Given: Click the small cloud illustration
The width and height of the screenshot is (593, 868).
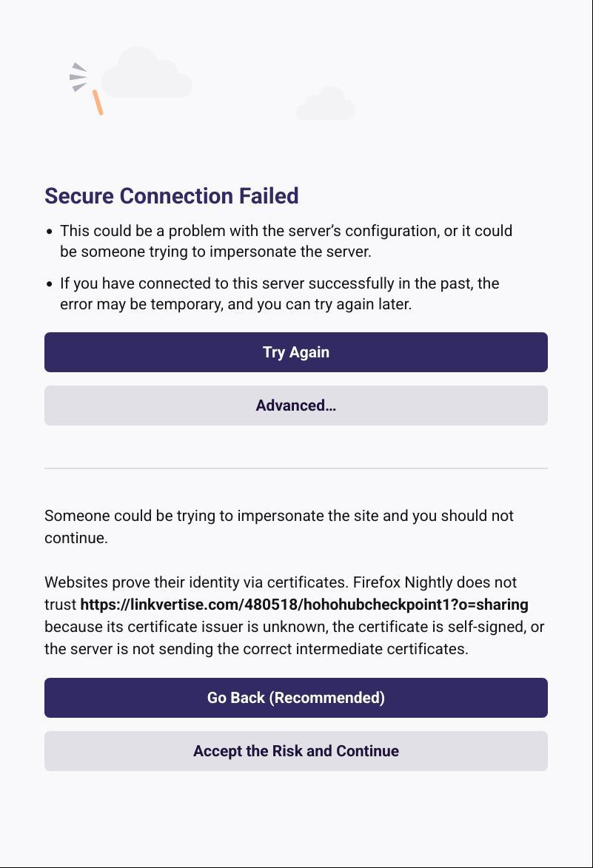Looking at the screenshot, I should pyautogui.click(x=326, y=105).
